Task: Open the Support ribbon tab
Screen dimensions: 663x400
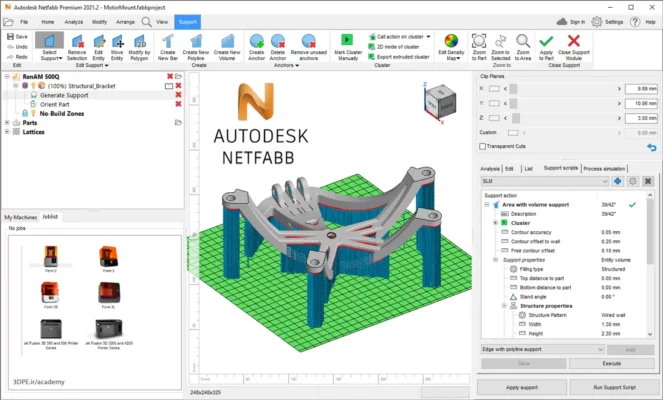Action: (x=187, y=22)
